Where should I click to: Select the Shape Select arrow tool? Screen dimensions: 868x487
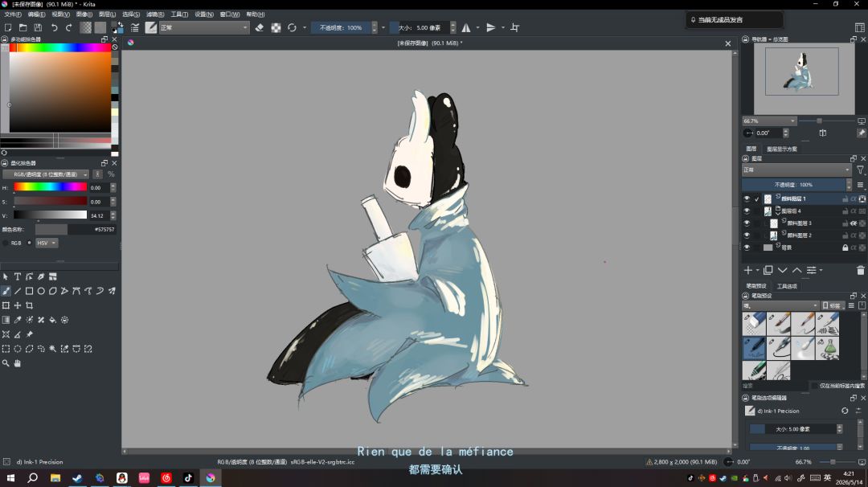(6, 276)
